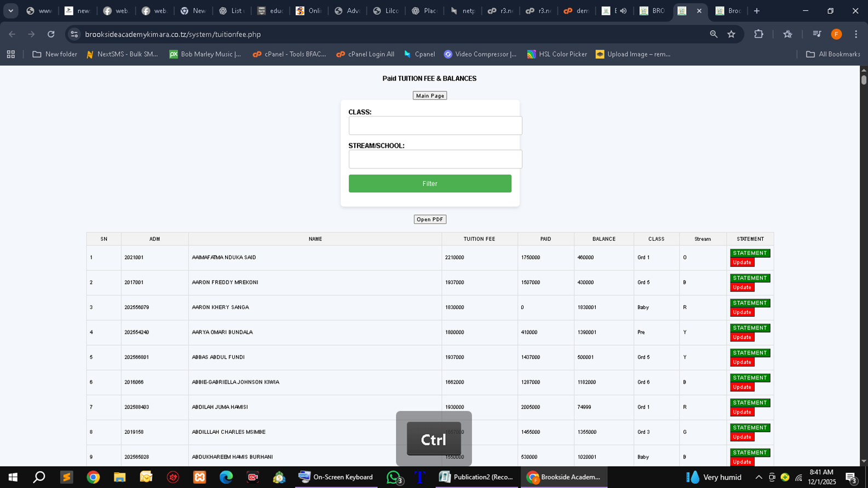Open the bookmarks bar apps grid icon

click(x=11, y=54)
